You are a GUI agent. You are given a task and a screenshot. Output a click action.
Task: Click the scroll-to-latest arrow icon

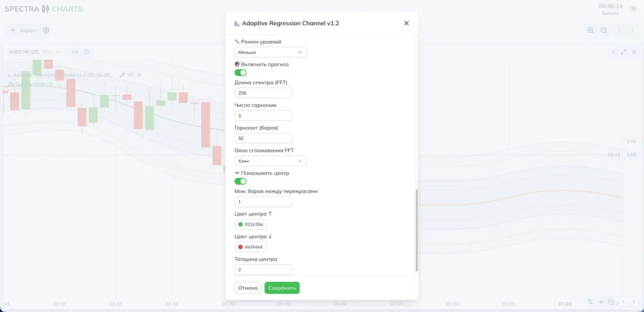coord(601,302)
